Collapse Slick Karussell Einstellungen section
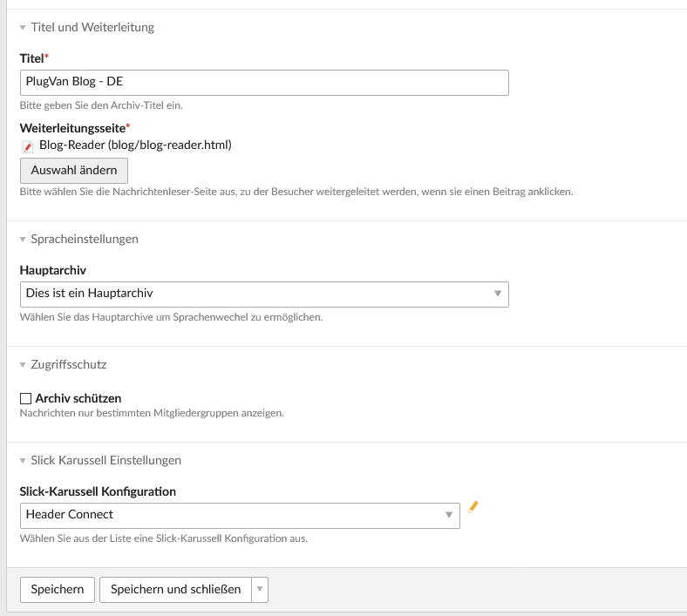 coord(100,460)
